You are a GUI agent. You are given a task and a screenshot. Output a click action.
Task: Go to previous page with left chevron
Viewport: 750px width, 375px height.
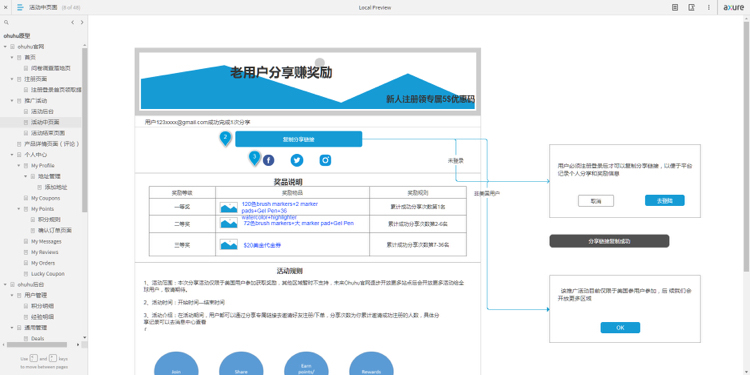click(x=72, y=22)
